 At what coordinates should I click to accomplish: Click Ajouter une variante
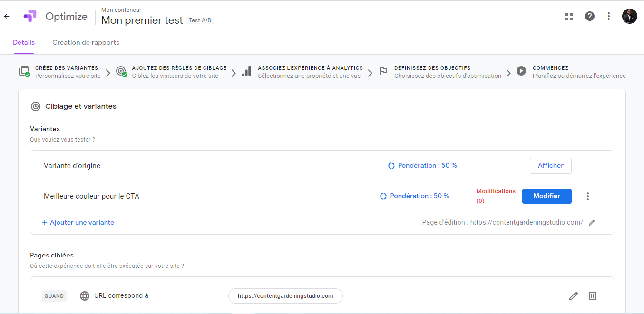pos(78,222)
